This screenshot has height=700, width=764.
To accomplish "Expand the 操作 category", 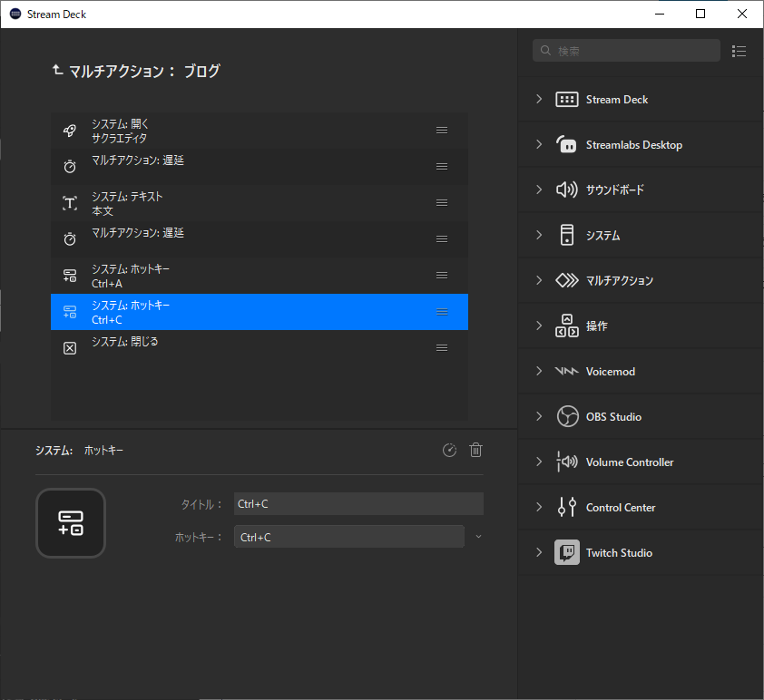I will coord(539,326).
